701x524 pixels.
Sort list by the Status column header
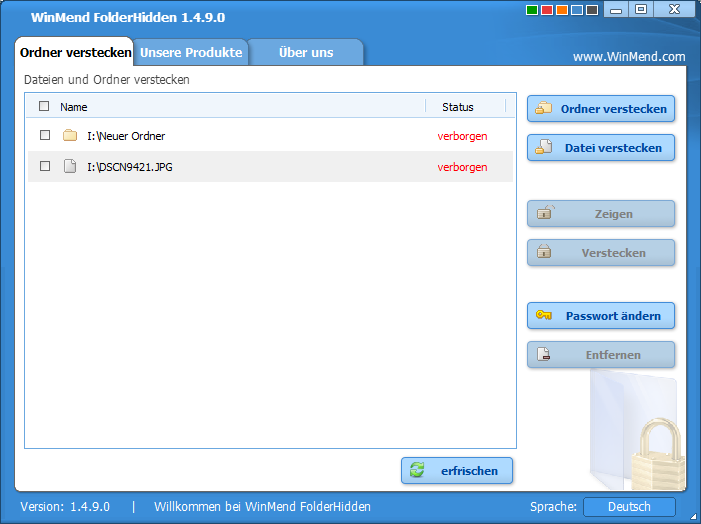(458, 107)
